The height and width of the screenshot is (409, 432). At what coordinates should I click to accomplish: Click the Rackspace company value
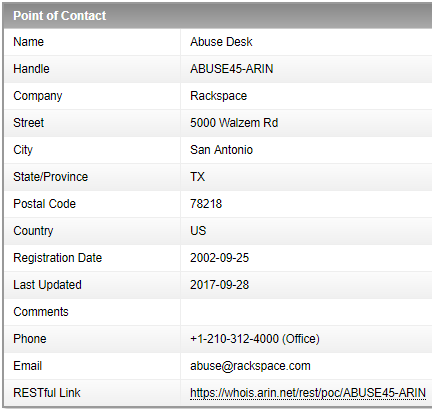[219, 96]
